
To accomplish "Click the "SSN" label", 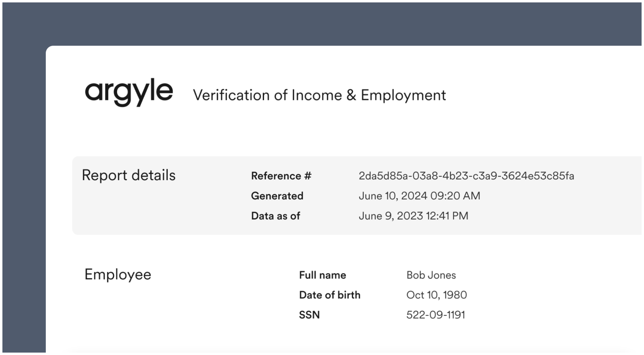I will 309,315.
